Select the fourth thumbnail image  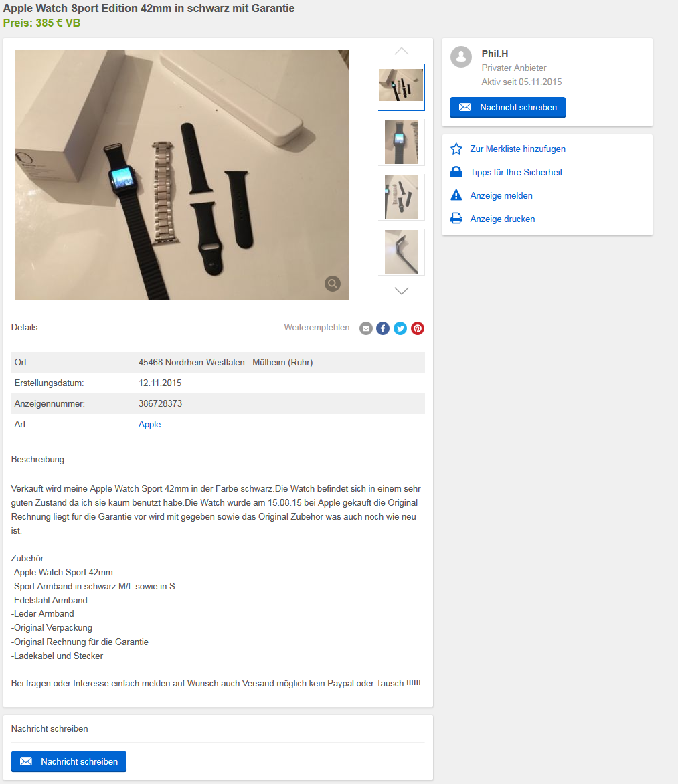402,252
